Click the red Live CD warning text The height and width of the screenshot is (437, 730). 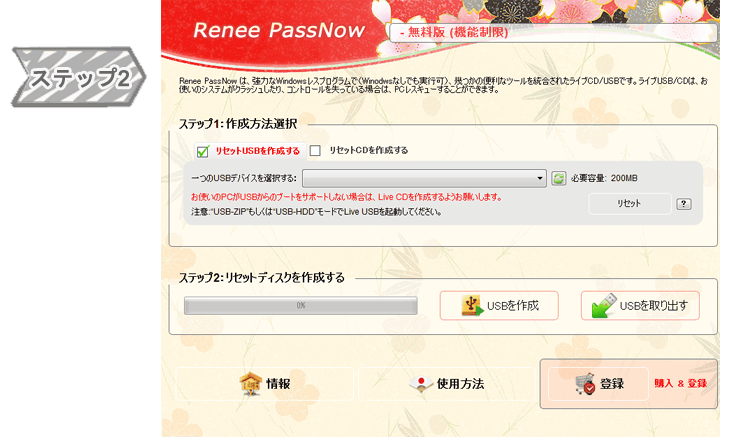point(347,197)
